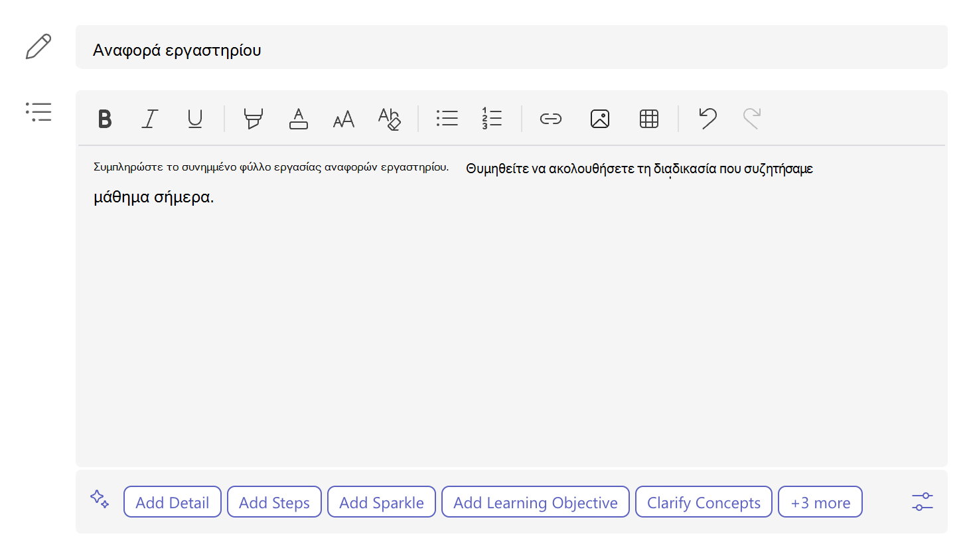Click the Add Detail button
The width and height of the screenshot is (969, 560).
(x=173, y=502)
